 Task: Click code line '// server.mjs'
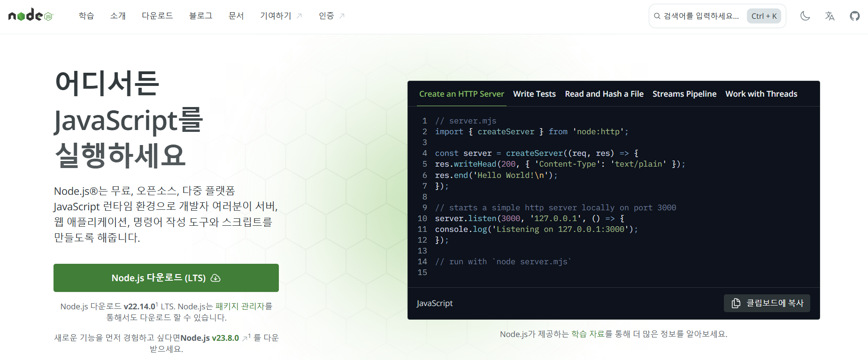tap(466, 121)
